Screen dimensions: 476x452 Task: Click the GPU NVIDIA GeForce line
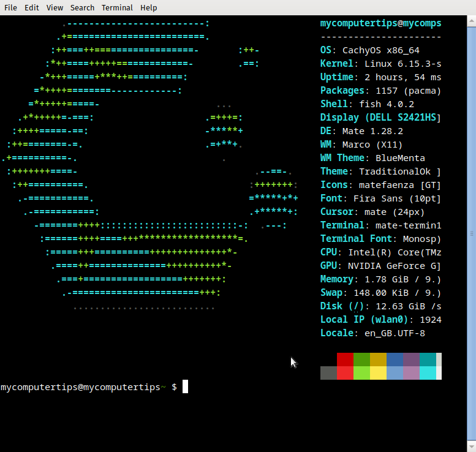click(x=380, y=266)
